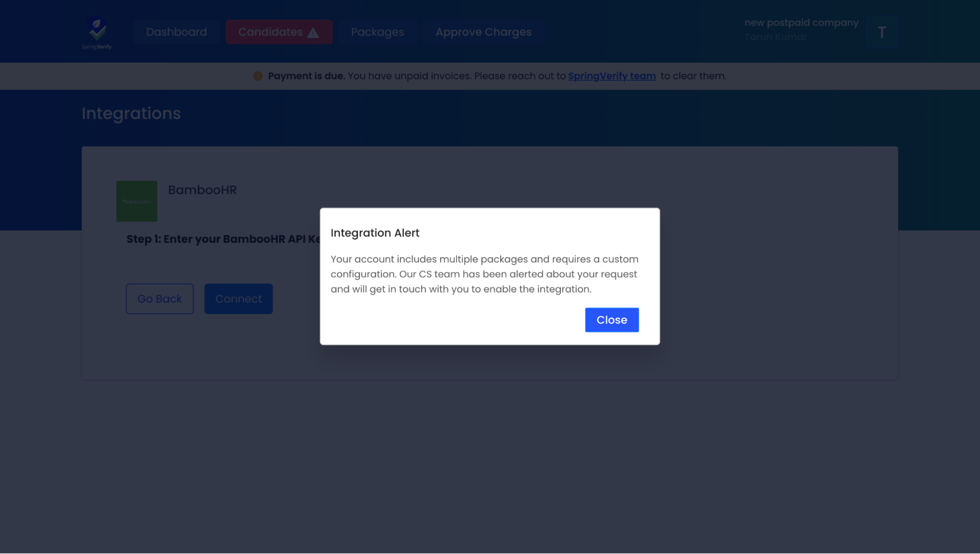Image resolution: width=980 pixels, height=554 pixels.
Task: Open the Approve Charges tab
Action: point(483,32)
